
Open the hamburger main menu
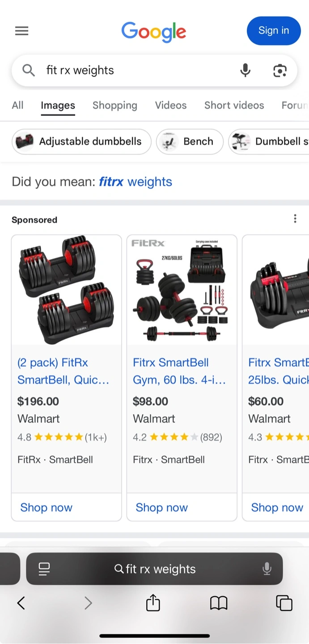click(x=21, y=31)
